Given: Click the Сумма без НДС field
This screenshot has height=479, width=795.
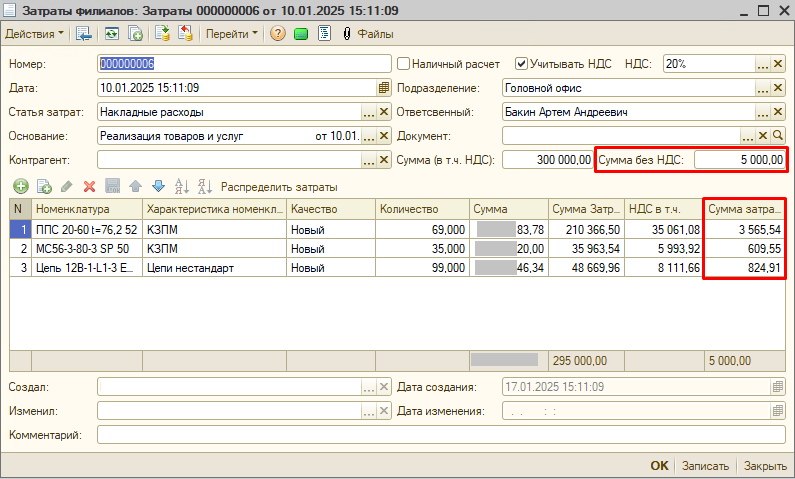Looking at the screenshot, I should pos(739,160).
